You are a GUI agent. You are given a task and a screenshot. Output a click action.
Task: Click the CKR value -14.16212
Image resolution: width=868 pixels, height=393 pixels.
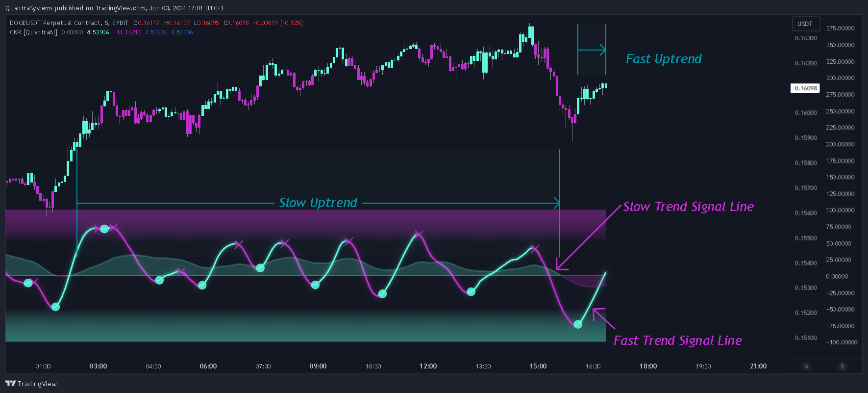pyautogui.click(x=127, y=32)
